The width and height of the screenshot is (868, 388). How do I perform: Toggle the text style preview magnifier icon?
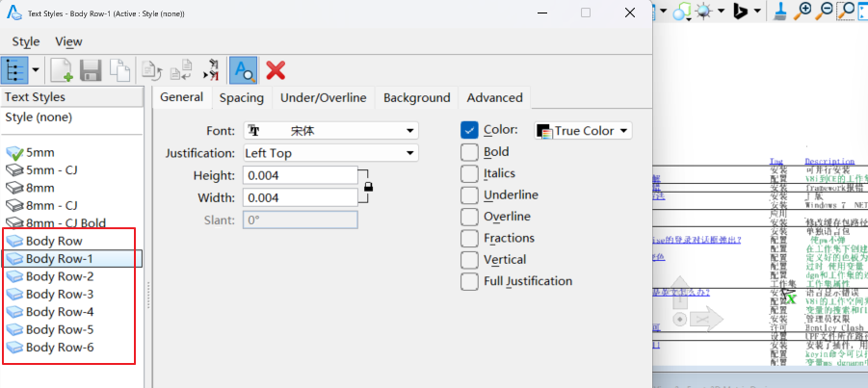(244, 69)
